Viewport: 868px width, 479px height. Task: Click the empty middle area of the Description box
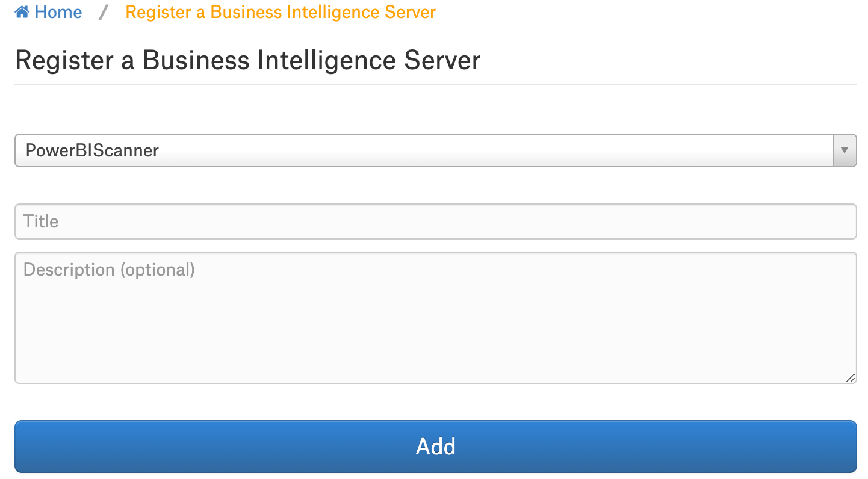tap(435, 325)
